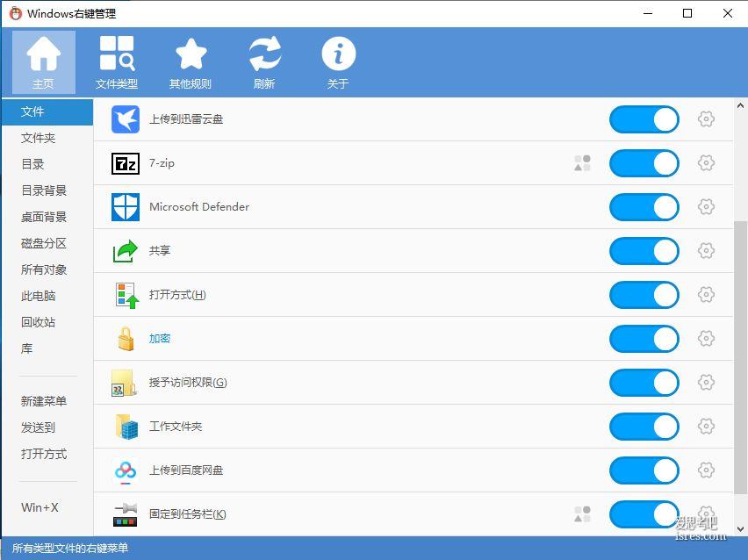The height and width of the screenshot is (560, 748).
Task: Click the 打开方式(H) list icon
Action: tap(127, 295)
